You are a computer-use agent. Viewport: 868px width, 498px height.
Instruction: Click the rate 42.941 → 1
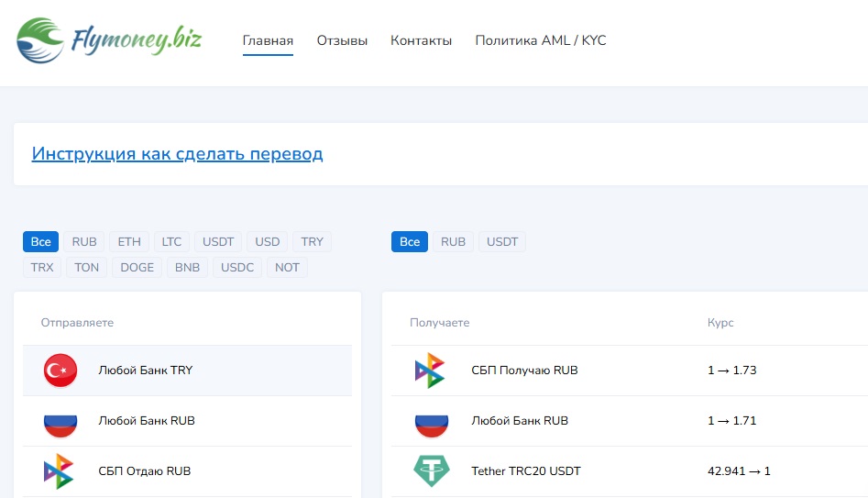[x=739, y=470]
